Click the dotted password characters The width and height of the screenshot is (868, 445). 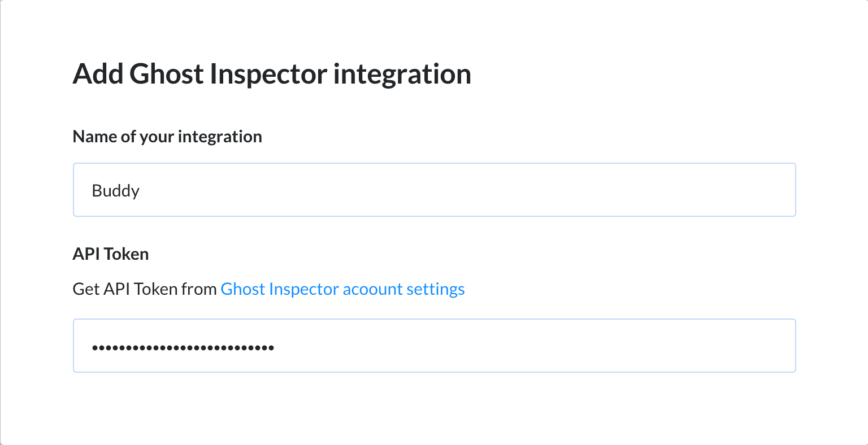click(x=182, y=347)
